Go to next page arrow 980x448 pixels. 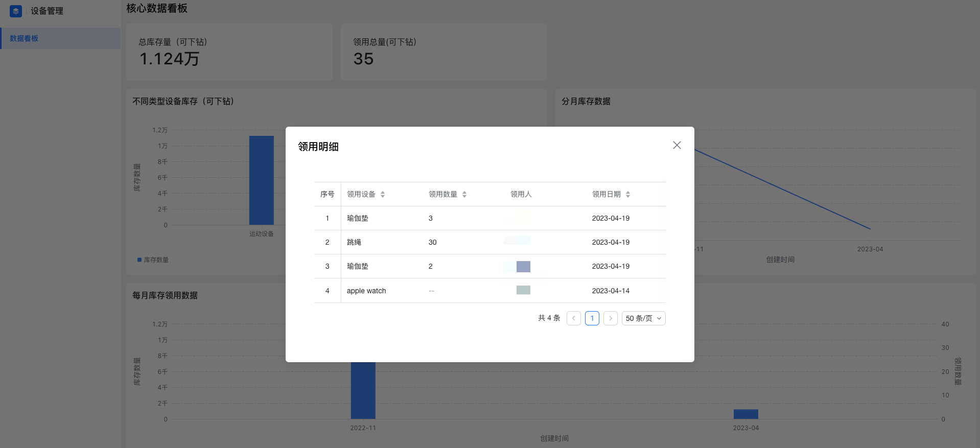tap(611, 318)
